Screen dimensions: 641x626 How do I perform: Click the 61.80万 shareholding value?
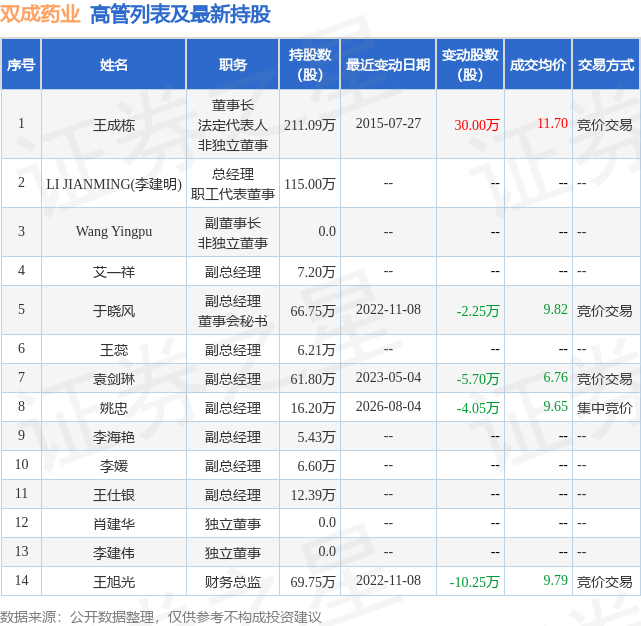point(313,379)
